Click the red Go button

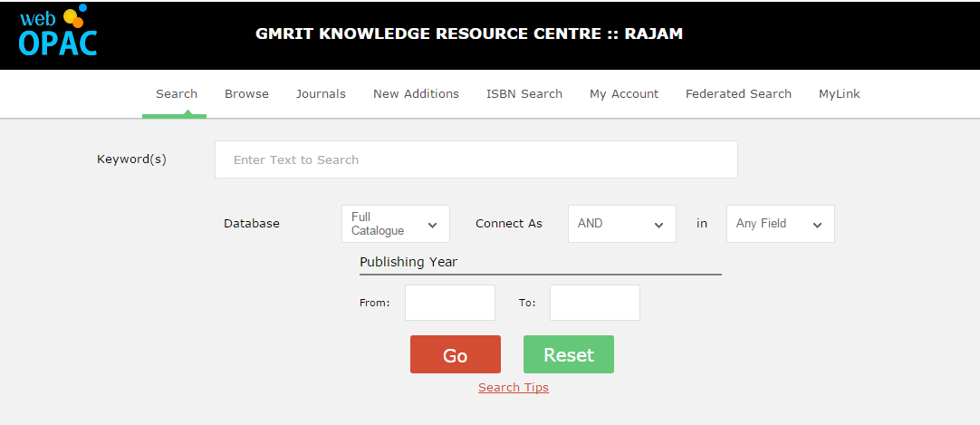pyautogui.click(x=456, y=354)
